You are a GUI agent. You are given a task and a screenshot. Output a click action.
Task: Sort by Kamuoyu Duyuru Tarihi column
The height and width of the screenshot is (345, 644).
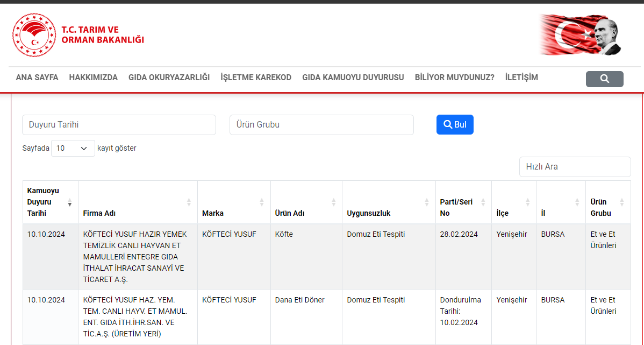pyautogui.click(x=51, y=202)
